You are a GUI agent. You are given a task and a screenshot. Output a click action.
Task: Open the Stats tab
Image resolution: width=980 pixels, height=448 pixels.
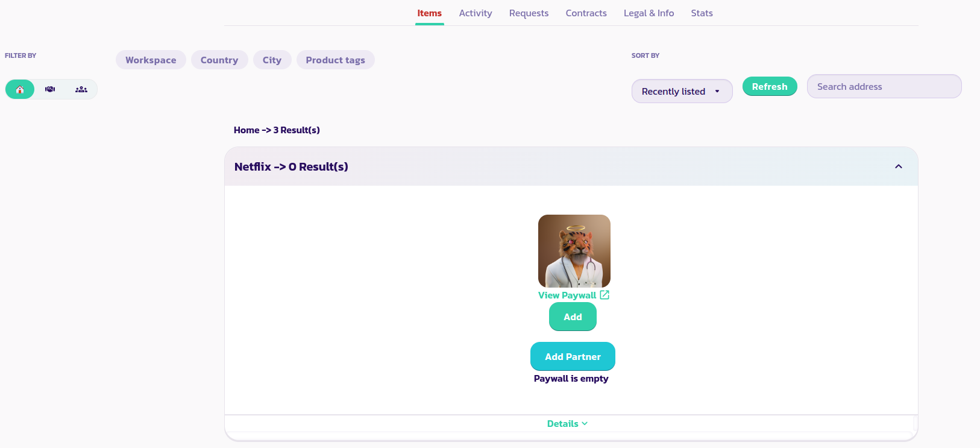coord(702,13)
